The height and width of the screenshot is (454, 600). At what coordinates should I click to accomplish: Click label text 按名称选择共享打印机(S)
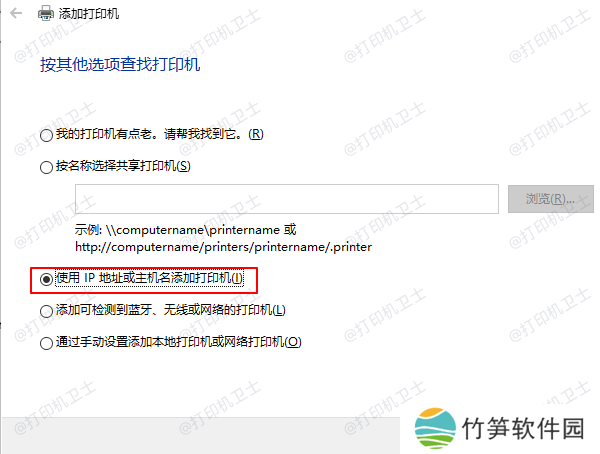(123, 166)
